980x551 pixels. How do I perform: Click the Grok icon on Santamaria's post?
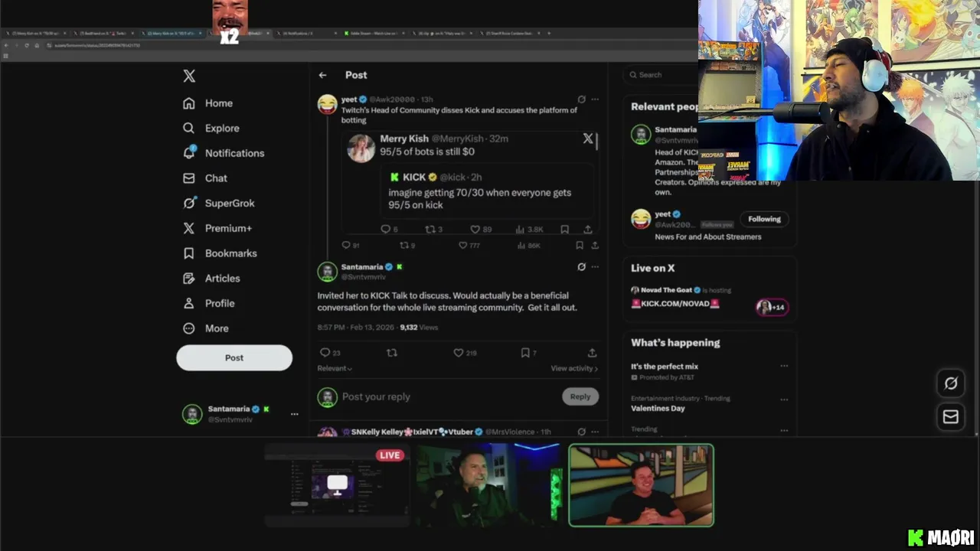click(x=581, y=267)
